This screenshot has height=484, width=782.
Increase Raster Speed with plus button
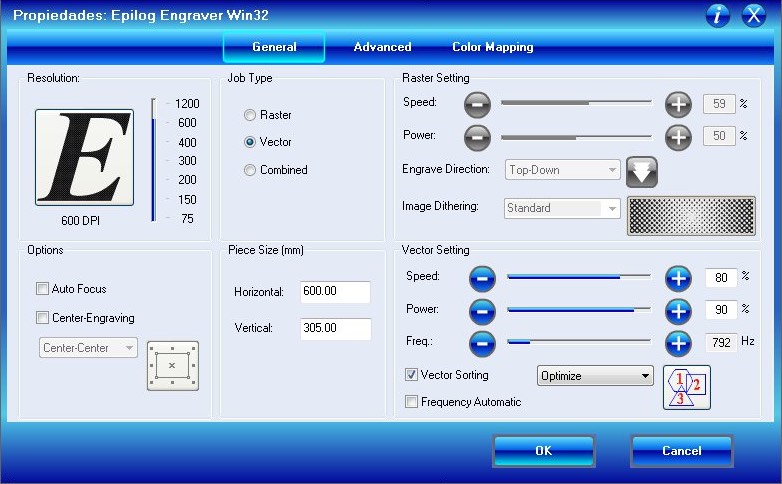point(678,104)
